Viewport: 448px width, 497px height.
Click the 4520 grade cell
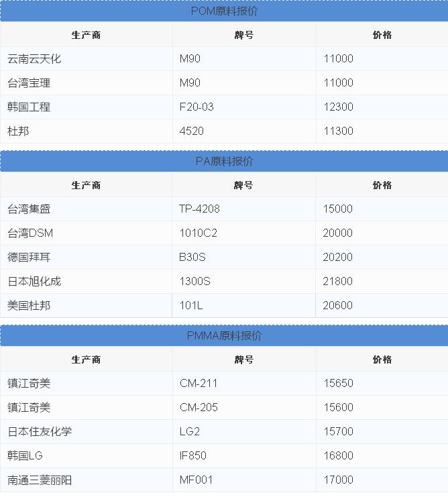click(244, 131)
